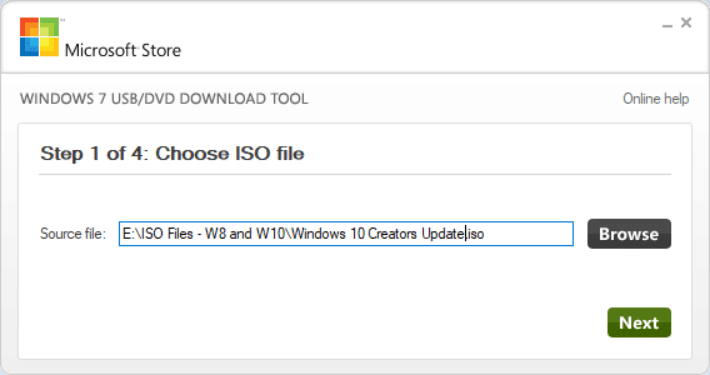Close the download tool window
Viewport: 710px width, 375px height.
[x=686, y=22]
